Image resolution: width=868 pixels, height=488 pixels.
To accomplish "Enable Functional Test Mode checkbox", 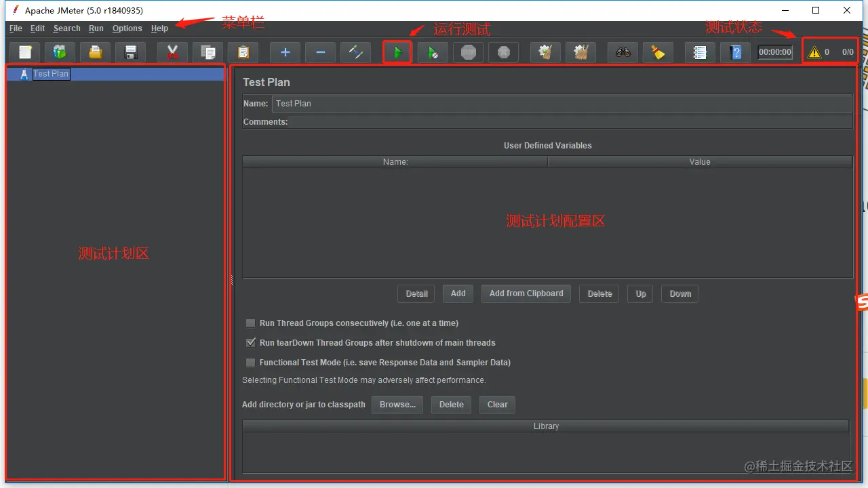I will (251, 363).
